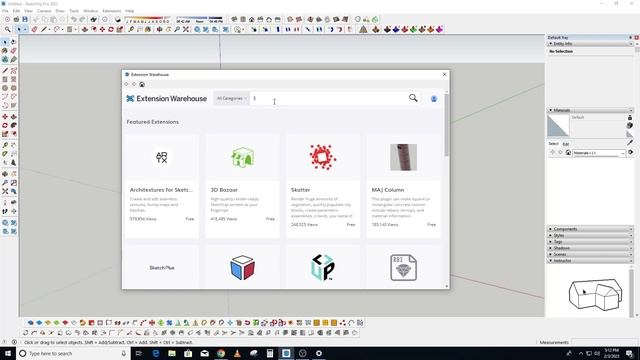This screenshot has height=360, width=640.
Task: Click the default material preview swatch
Action: (x=558, y=125)
